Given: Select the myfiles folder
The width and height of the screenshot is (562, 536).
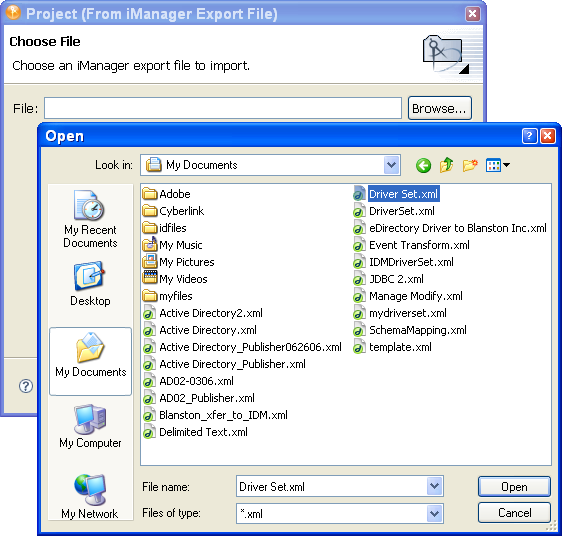Looking at the screenshot, I should click(x=167, y=296).
